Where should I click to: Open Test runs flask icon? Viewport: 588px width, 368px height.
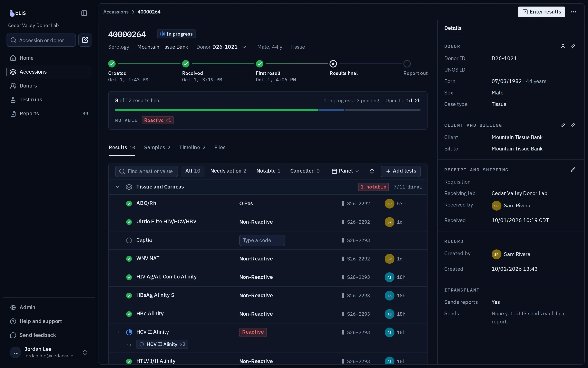click(13, 100)
